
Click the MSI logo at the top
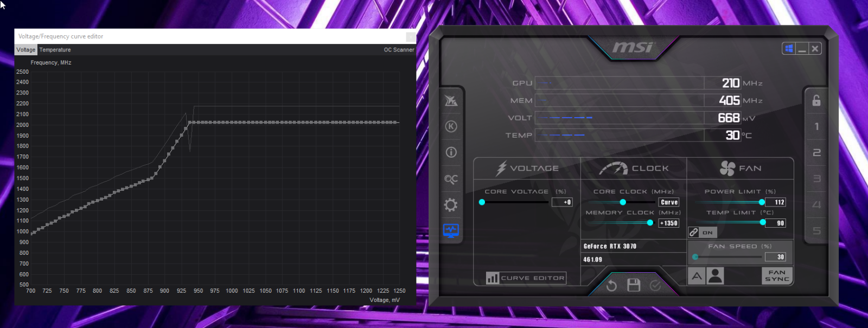(634, 48)
